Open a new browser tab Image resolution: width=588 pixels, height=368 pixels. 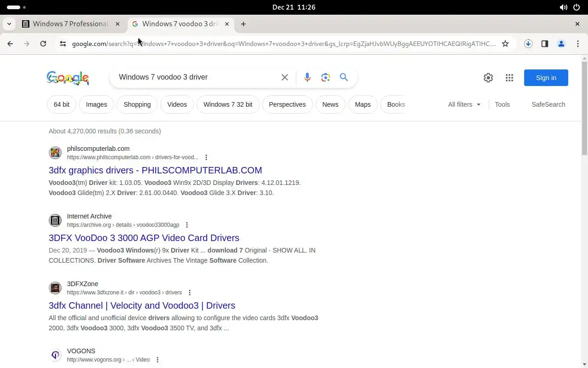[243, 24]
